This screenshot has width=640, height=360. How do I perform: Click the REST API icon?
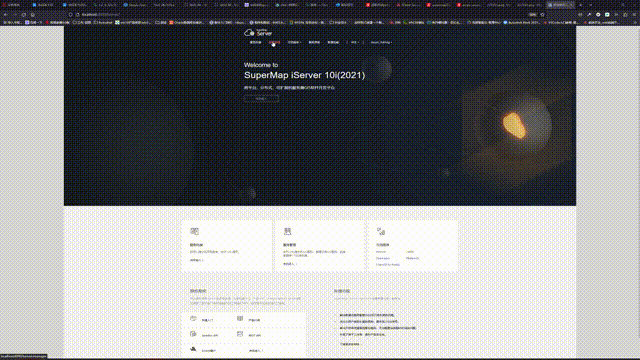tap(240, 334)
